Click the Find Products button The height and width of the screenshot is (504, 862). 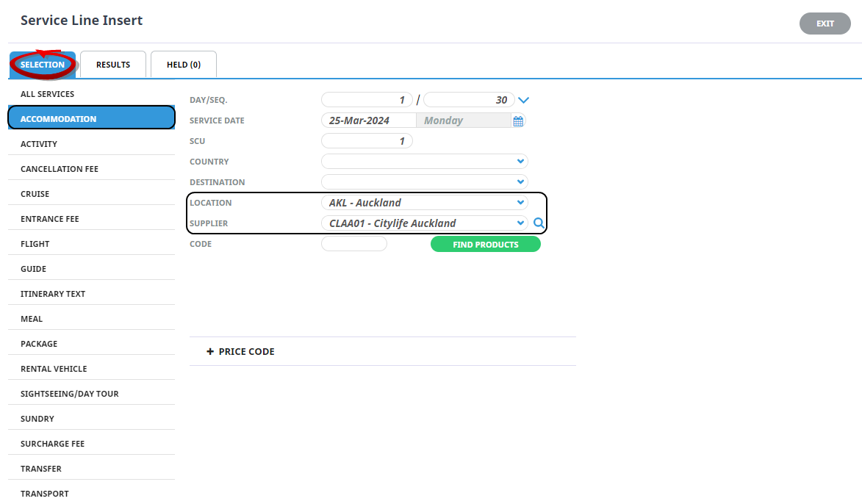click(485, 245)
